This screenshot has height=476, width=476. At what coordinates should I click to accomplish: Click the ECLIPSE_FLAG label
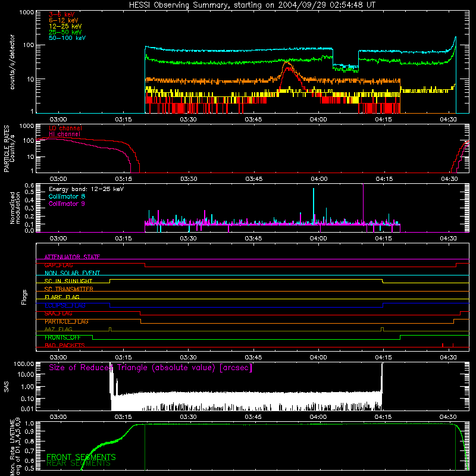point(65,305)
